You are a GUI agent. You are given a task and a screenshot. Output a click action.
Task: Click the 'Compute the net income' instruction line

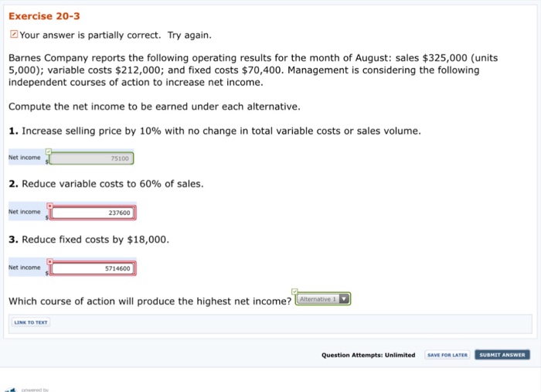click(x=155, y=107)
